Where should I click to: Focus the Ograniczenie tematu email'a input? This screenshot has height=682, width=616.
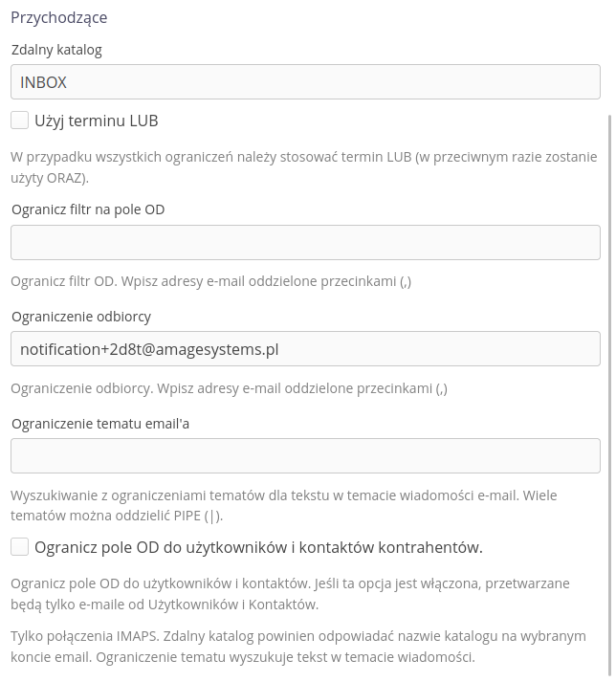[x=305, y=456]
